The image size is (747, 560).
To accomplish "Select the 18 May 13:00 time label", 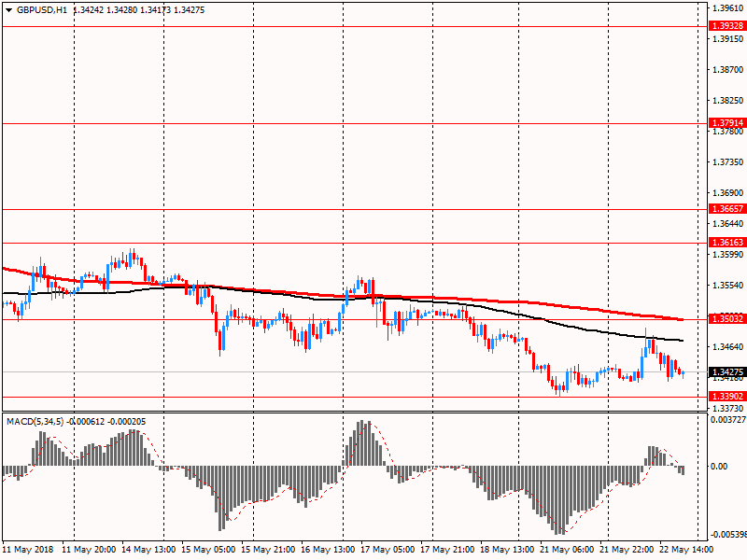I will tap(507, 549).
